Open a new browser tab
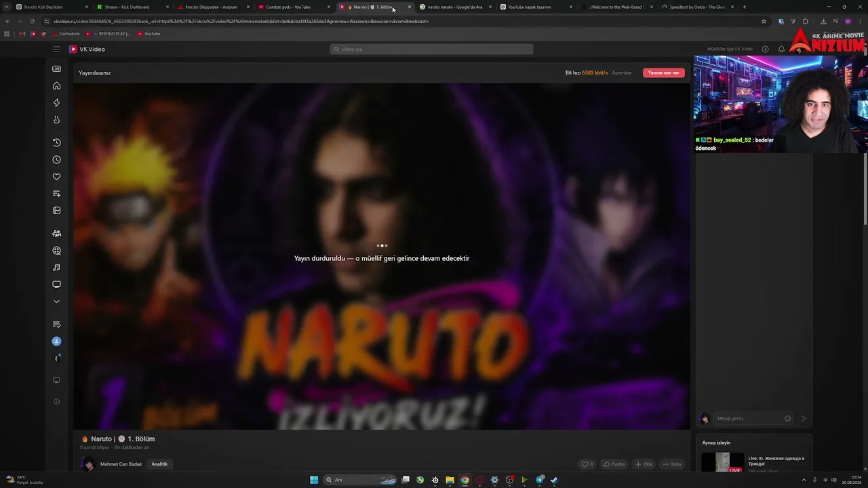868x488 pixels. (745, 7)
